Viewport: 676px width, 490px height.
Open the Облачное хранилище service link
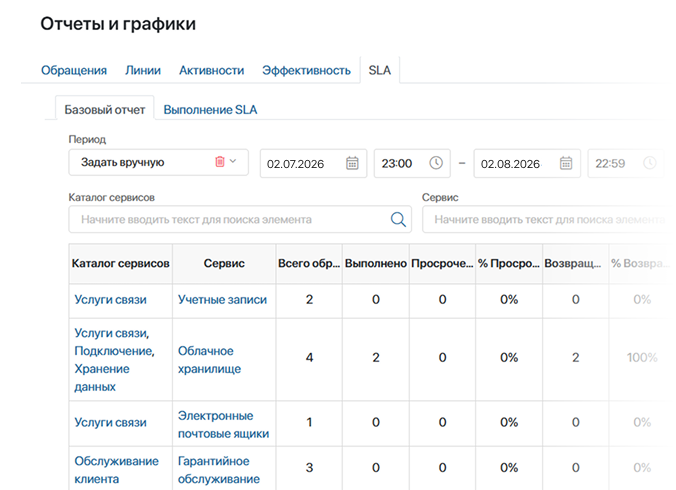pyautogui.click(x=210, y=360)
